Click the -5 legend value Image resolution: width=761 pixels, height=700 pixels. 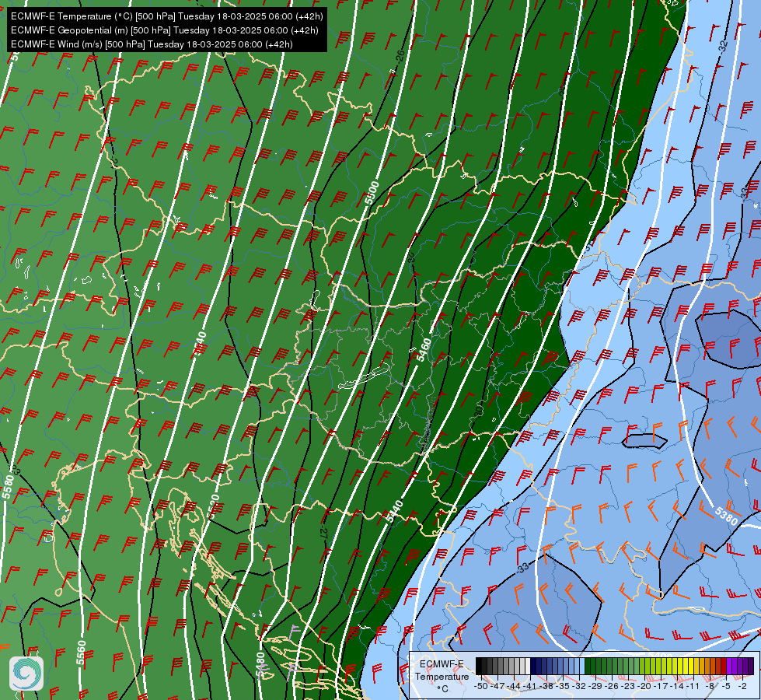pos(725,686)
